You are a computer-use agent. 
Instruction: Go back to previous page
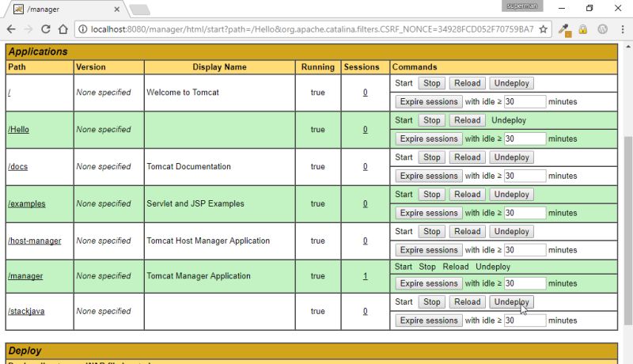(x=11, y=29)
